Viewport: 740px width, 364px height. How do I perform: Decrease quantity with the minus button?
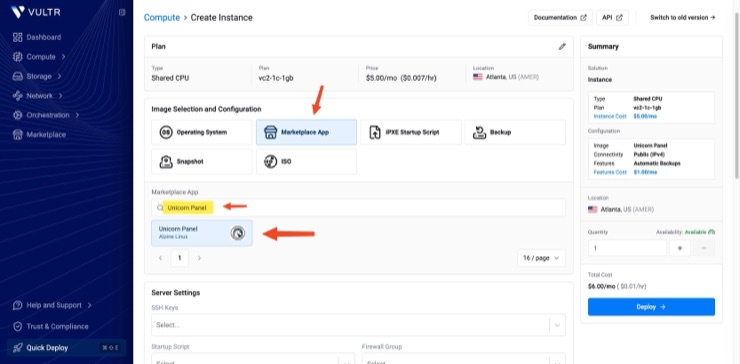click(704, 248)
